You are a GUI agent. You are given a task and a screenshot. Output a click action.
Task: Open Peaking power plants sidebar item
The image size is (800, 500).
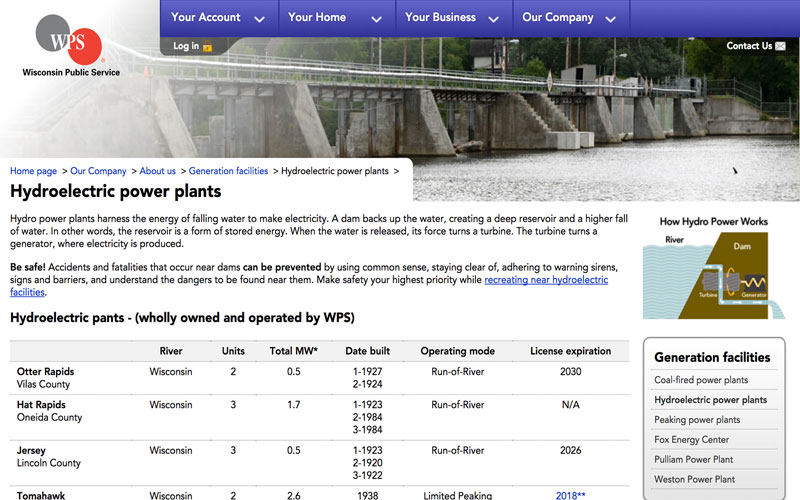[x=696, y=420]
